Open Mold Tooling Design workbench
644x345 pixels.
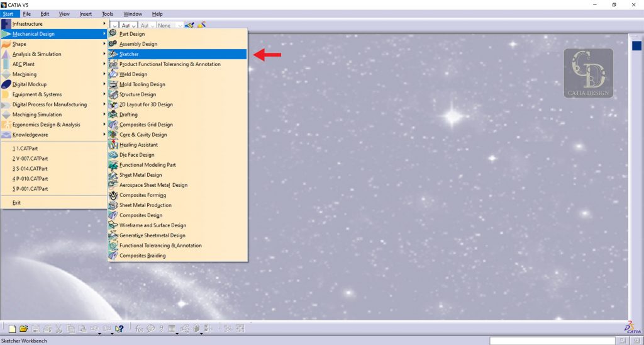pos(177,84)
